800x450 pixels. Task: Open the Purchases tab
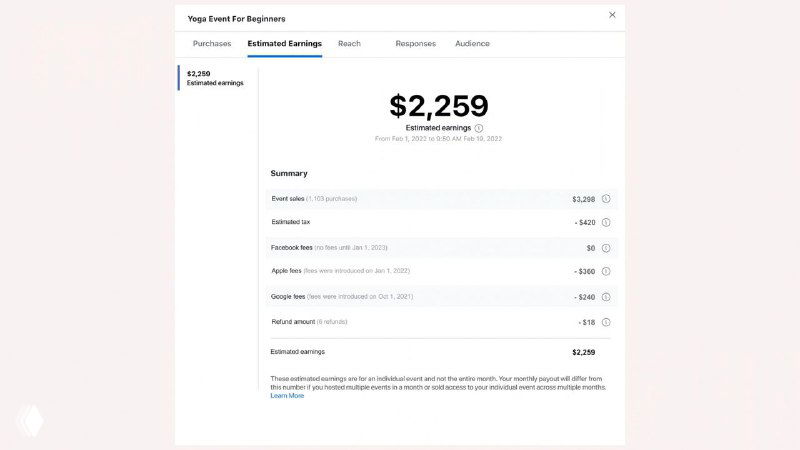coord(212,44)
